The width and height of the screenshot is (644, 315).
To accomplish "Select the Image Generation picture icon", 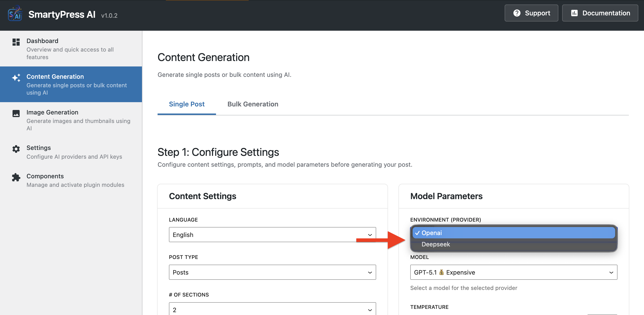I will [x=16, y=114].
